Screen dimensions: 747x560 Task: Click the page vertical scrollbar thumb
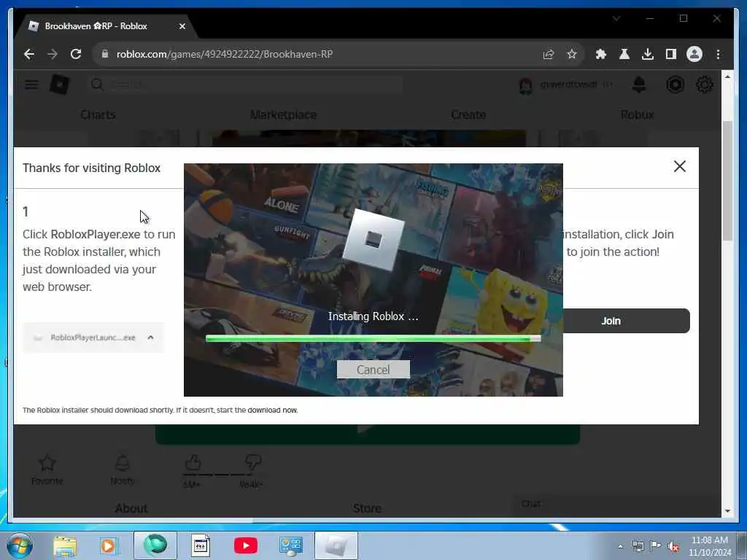coord(727,181)
